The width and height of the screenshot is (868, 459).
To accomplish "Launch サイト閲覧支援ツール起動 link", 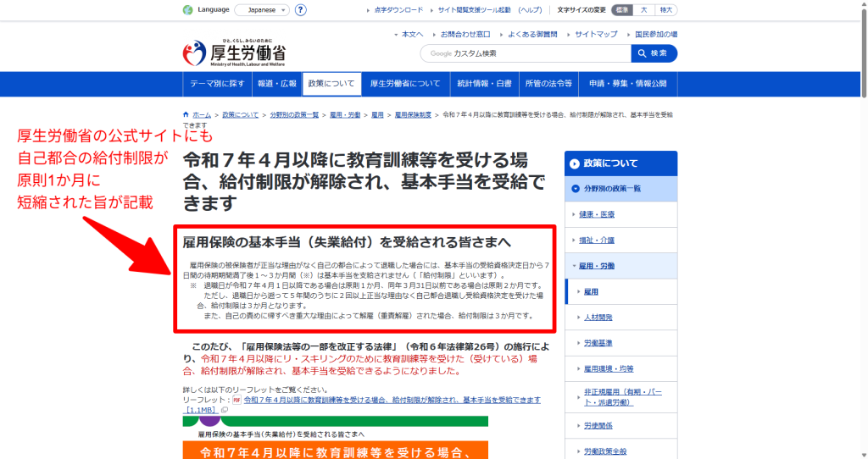I will point(474,10).
